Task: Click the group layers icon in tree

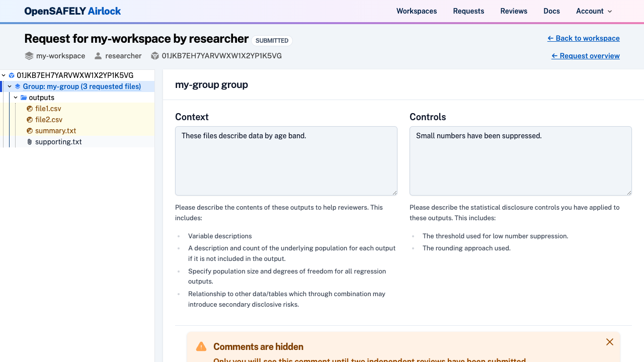Action: [x=18, y=86]
